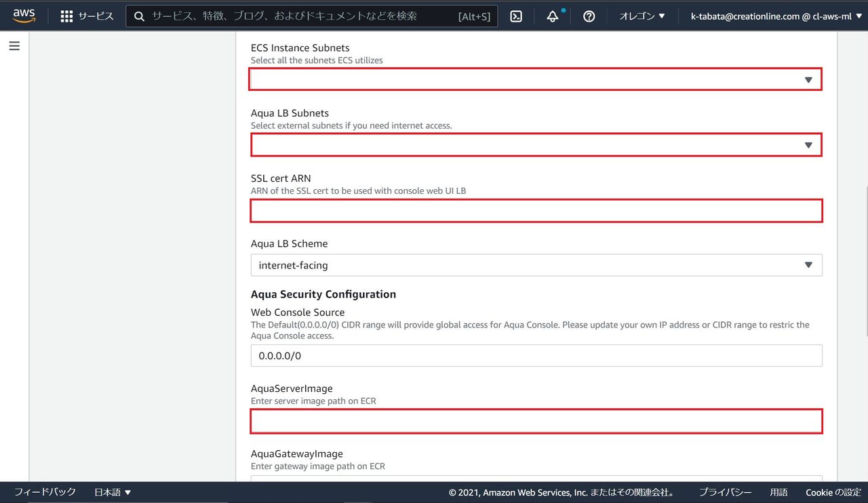Open 用語 footer link
This screenshot has width=868, height=503.
778,492
